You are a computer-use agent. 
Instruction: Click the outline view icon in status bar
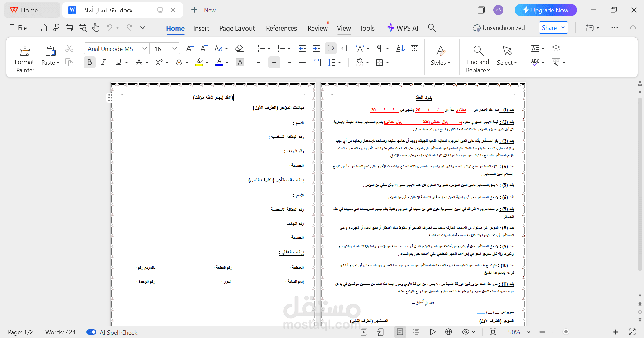tap(416, 332)
